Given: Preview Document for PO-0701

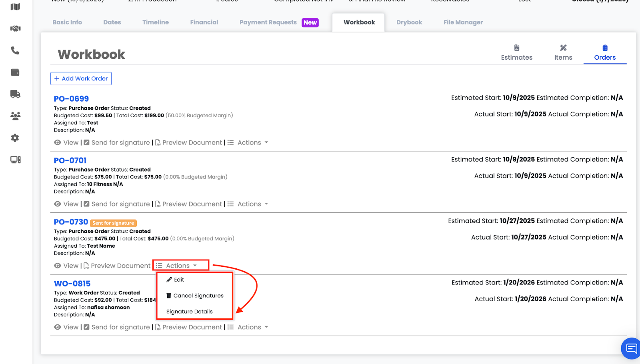Looking at the screenshot, I should coord(192,204).
